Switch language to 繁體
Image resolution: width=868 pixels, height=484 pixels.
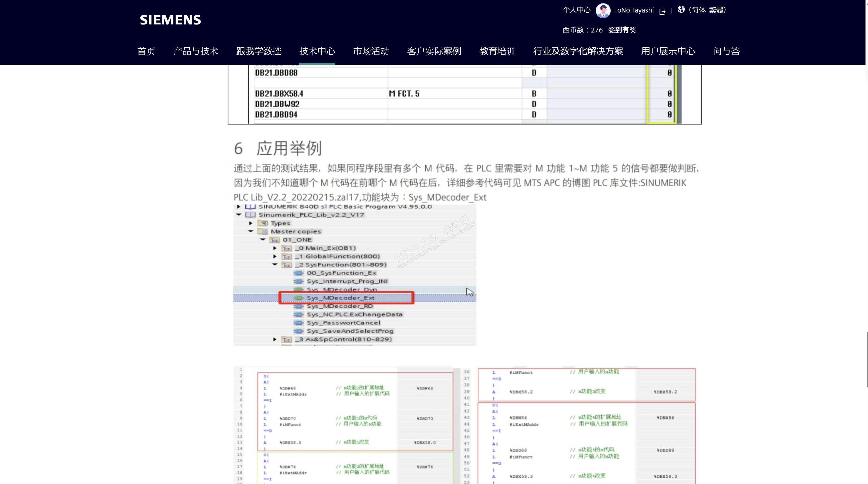tap(716, 10)
